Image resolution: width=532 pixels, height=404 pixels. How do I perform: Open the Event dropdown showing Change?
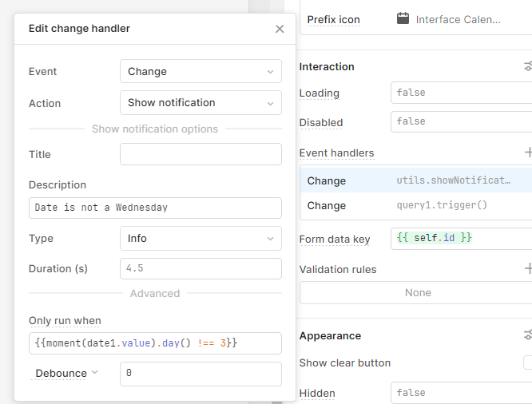[200, 71]
